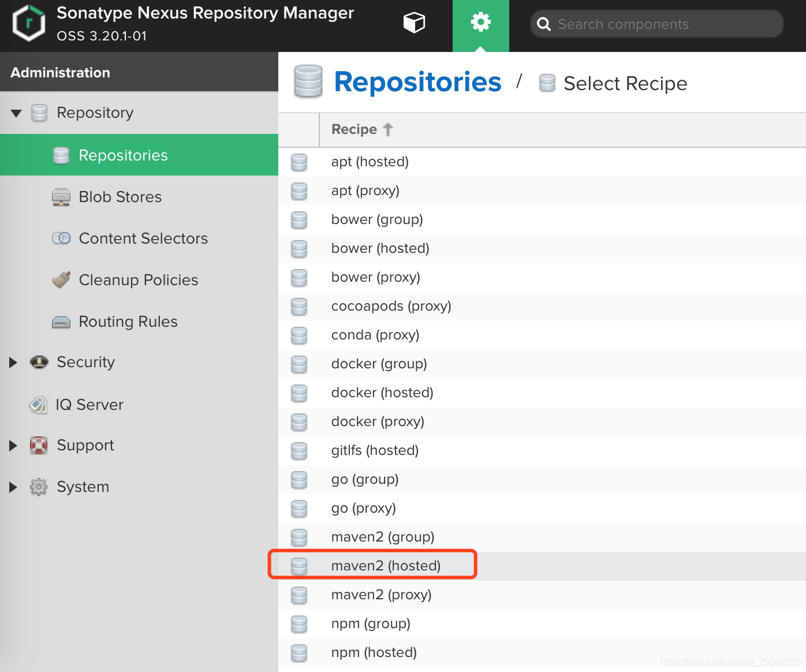Select the docker (group) recipe
This screenshot has width=806, height=672.
pos(542,364)
